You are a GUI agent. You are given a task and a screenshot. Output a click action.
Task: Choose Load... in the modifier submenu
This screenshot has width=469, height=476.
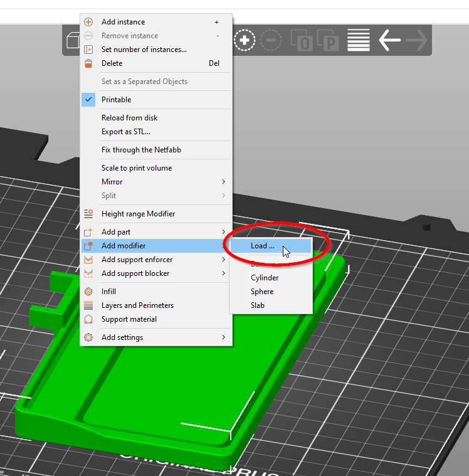[271, 246]
